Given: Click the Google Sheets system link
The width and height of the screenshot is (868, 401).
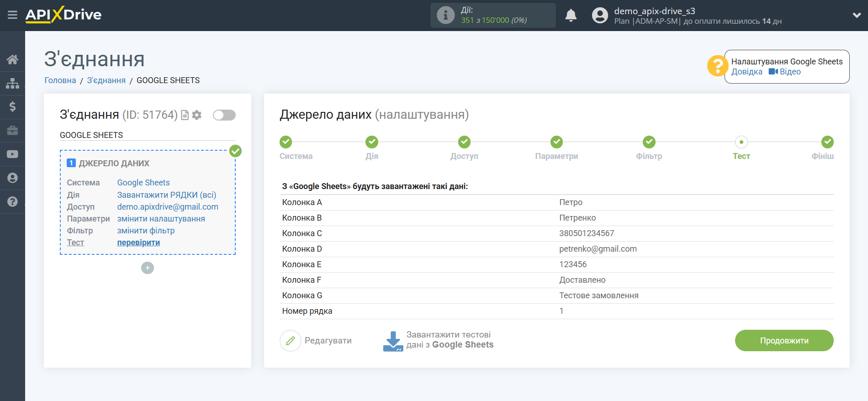Looking at the screenshot, I should (x=143, y=183).
